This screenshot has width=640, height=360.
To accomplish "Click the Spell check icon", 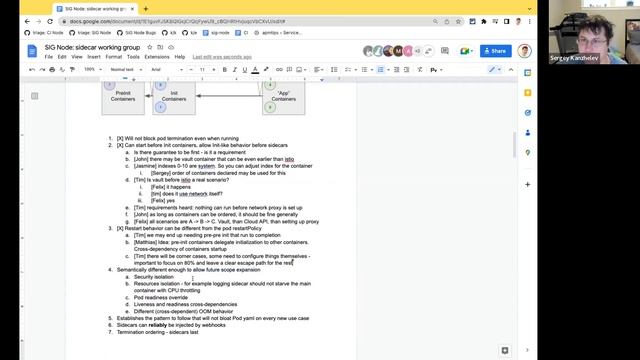I will [x=62, y=70].
